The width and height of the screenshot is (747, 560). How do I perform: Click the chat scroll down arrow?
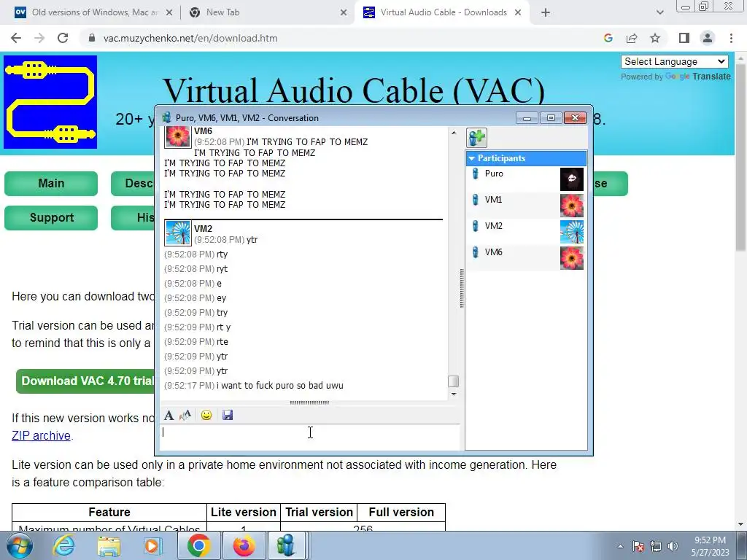pyautogui.click(x=454, y=394)
